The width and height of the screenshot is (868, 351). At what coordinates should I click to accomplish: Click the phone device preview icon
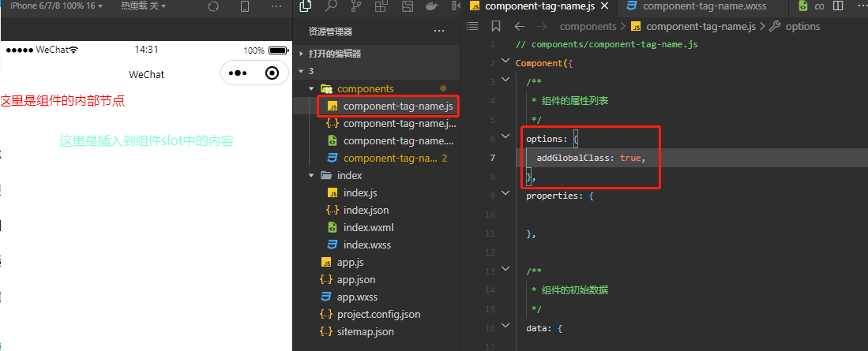click(245, 6)
